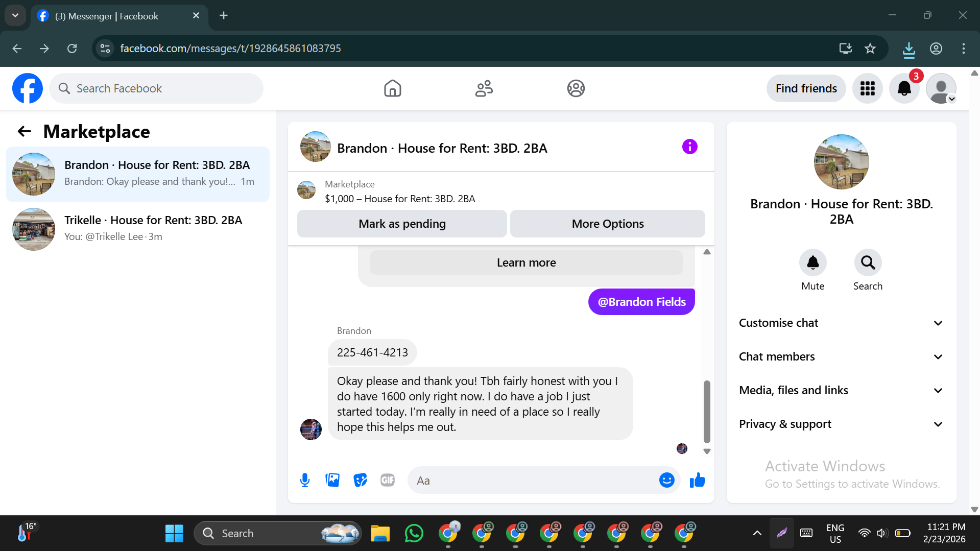
Task: Choose a sticker icon
Action: tap(360, 480)
